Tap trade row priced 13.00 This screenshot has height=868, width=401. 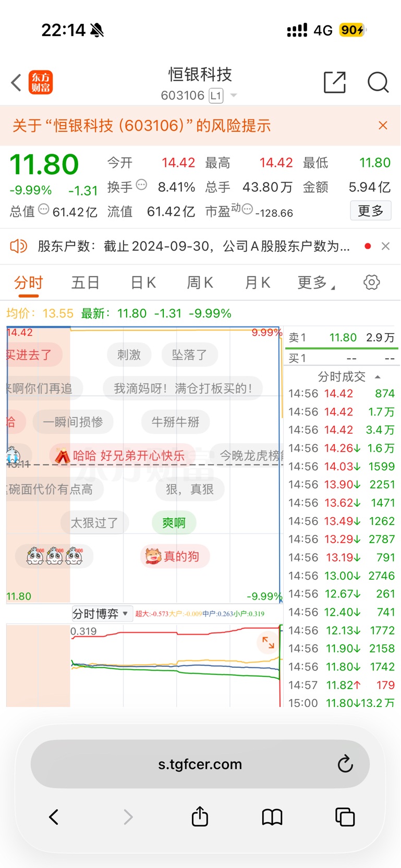click(342, 576)
